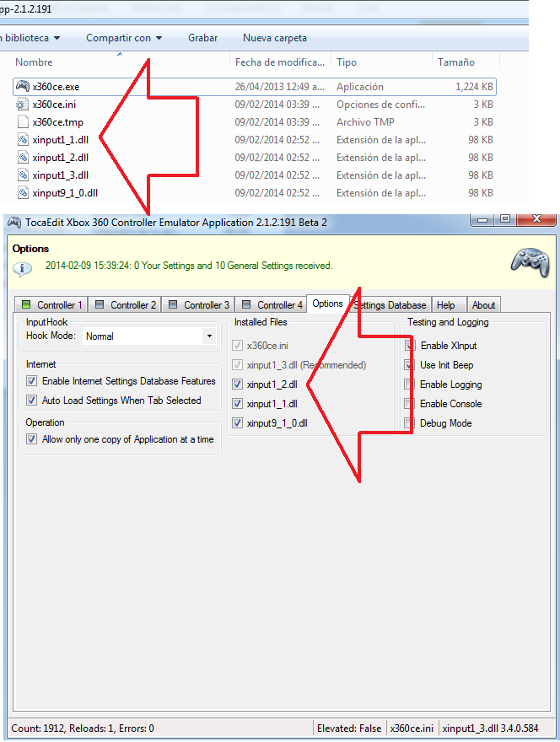Image resolution: width=560 pixels, height=742 pixels.
Task: Click the xinput1_2.dll file icon
Action: coord(23,157)
